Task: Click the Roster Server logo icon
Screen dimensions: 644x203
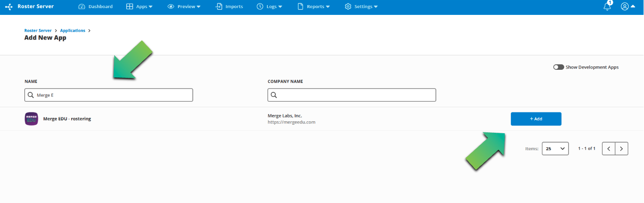Action: click(x=9, y=7)
